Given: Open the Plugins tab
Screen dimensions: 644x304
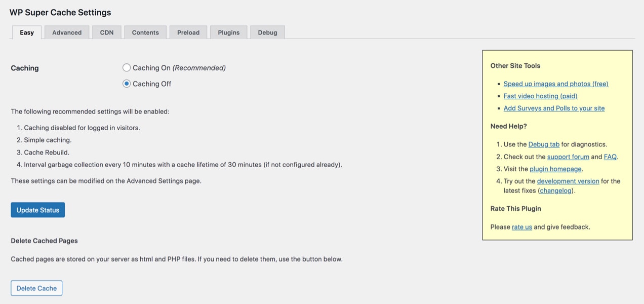Looking at the screenshot, I should tap(229, 32).
